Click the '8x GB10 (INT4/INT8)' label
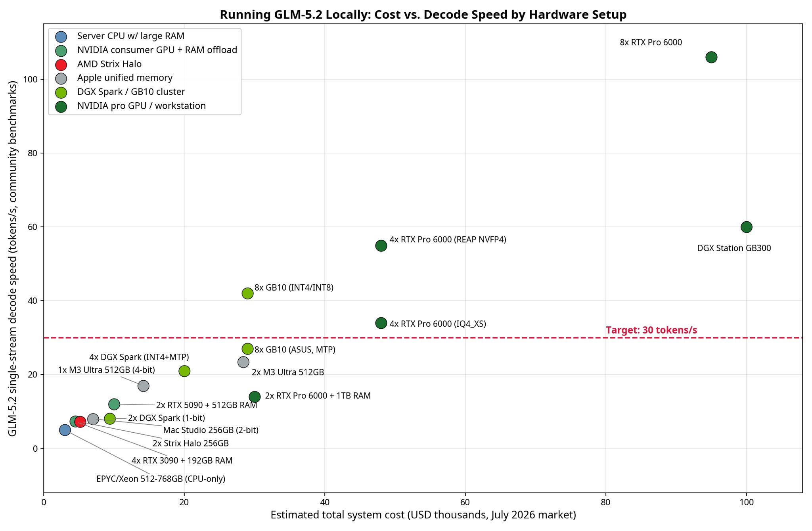812x531 pixels. [294, 288]
